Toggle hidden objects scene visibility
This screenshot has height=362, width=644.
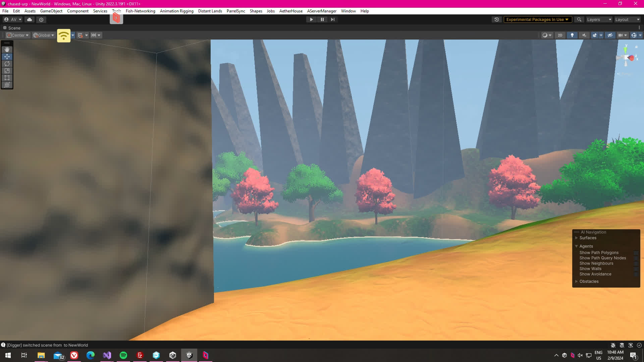click(x=610, y=35)
